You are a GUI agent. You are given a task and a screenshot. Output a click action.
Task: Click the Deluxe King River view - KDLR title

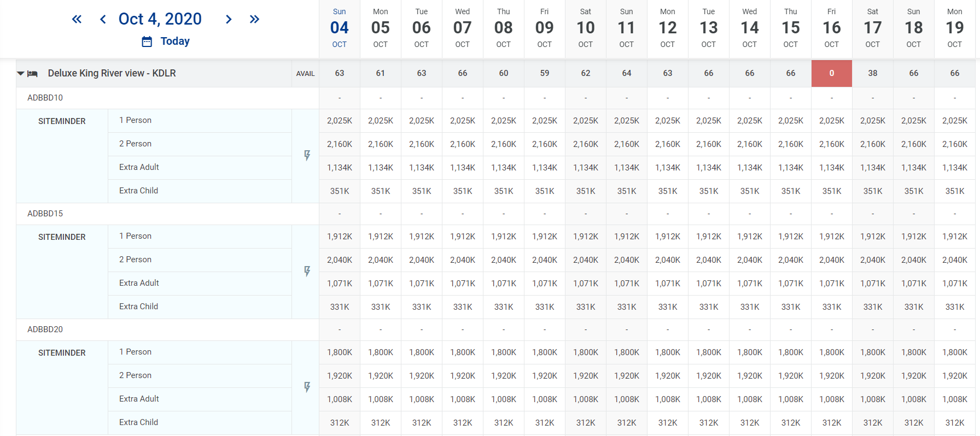112,73
